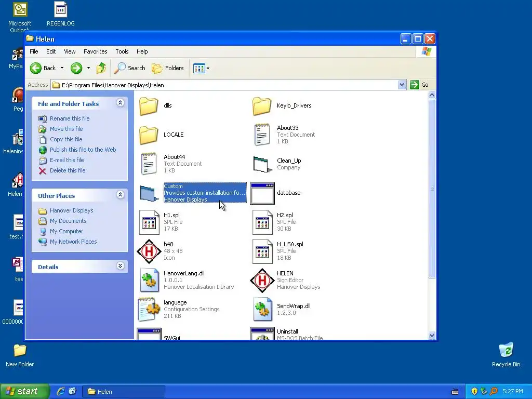
Task: Open the Recycle Bin desktop icon
Action: click(506, 355)
